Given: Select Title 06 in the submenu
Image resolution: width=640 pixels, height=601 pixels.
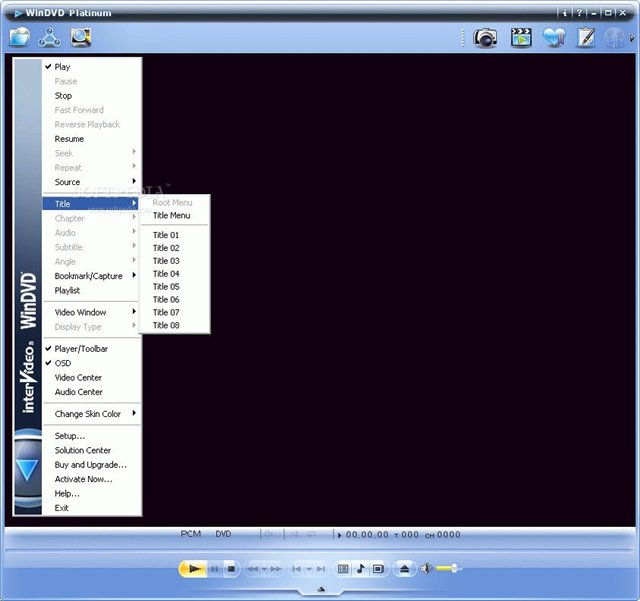Looking at the screenshot, I should tap(175, 299).
